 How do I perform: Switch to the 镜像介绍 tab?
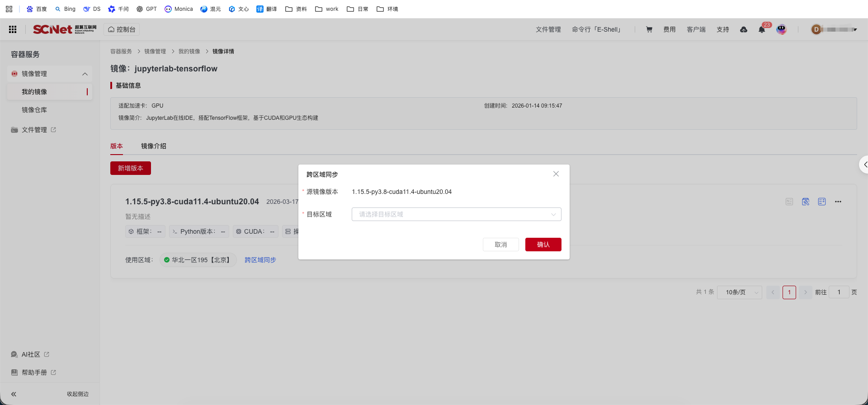click(x=154, y=146)
